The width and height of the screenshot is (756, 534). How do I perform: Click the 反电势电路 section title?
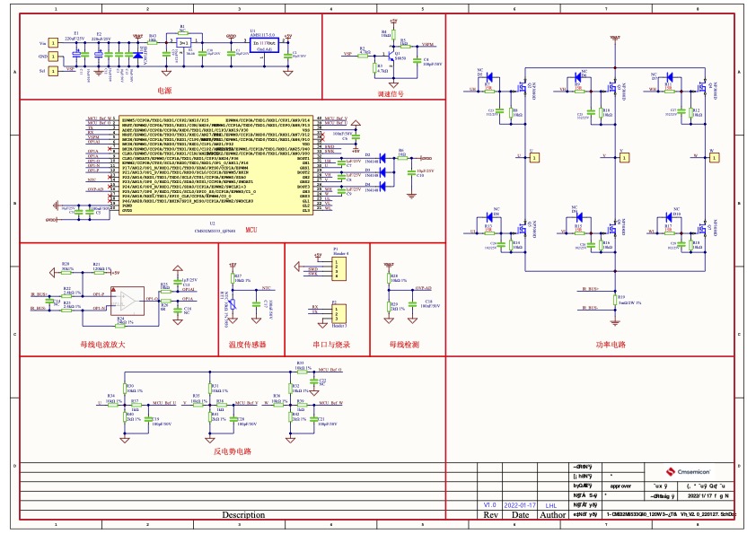click(233, 451)
